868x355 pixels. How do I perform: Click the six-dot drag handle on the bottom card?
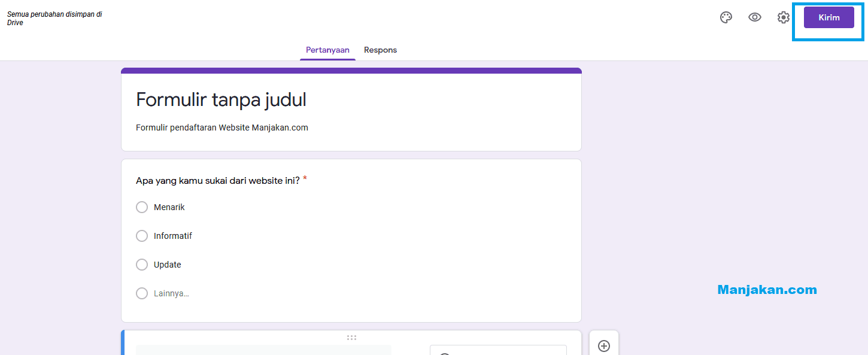351,337
